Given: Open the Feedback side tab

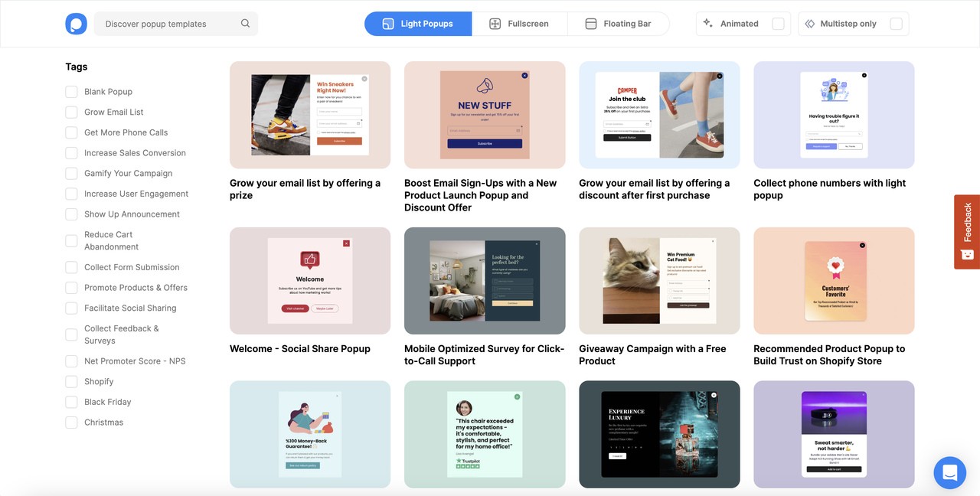Looking at the screenshot, I should 966,231.
